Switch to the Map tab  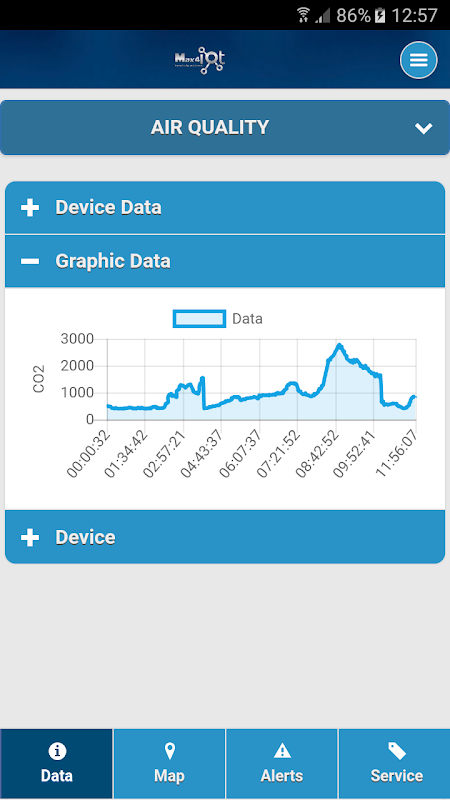click(x=169, y=764)
